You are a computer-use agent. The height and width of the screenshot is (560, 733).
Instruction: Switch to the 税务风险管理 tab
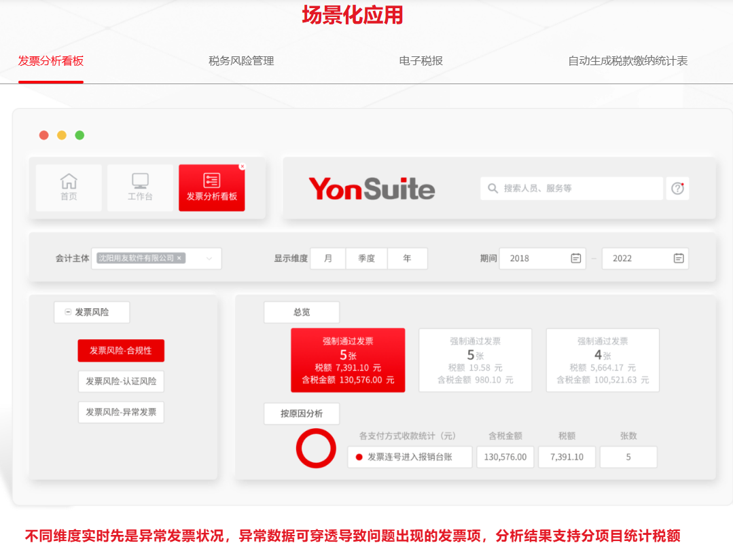pos(241,61)
